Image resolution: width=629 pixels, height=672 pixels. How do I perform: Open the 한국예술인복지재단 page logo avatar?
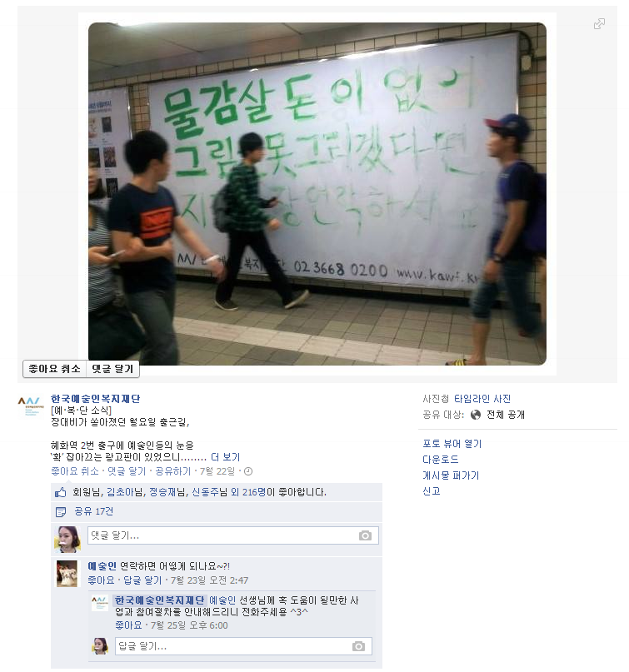[x=31, y=406]
